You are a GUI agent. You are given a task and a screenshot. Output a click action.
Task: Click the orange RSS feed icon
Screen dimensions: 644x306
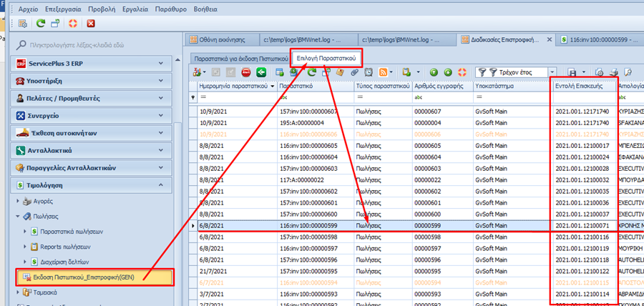tap(384, 72)
